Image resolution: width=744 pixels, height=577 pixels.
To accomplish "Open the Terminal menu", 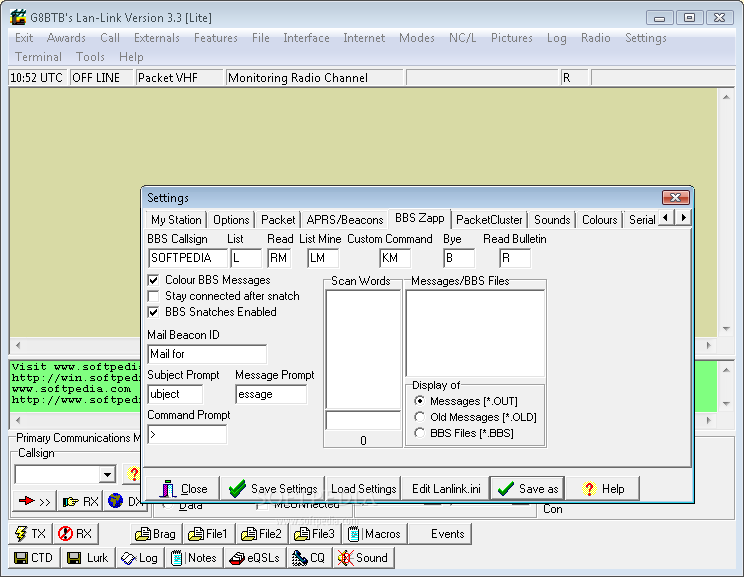I will click(38, 56).
